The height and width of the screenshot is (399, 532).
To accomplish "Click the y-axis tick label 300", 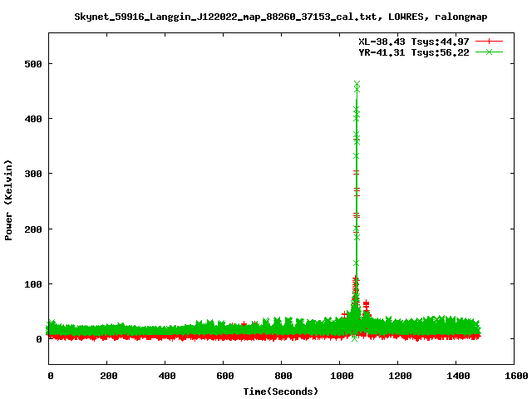I will 33,174.
